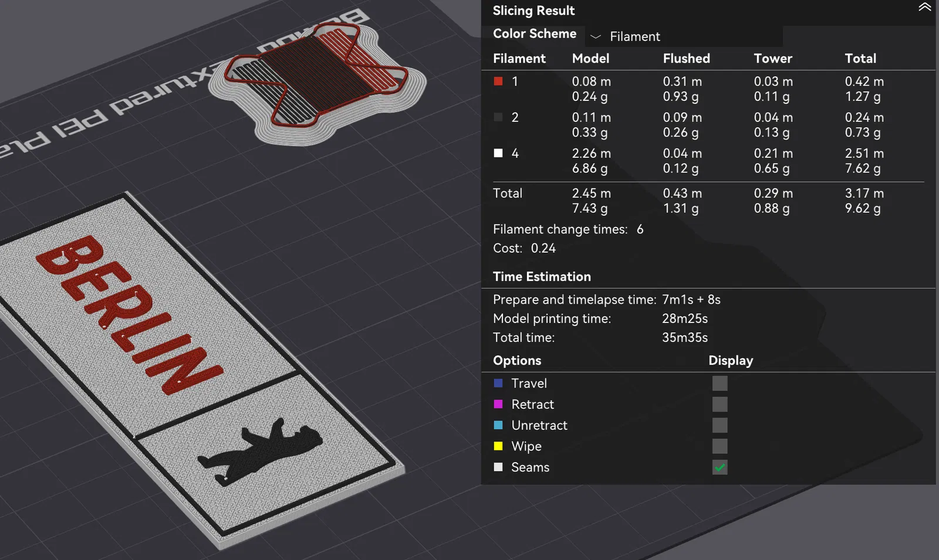The image size is (939, 560).
Task: Collapse the Slicing Result panel with the double chevron
Action: [x=925, y=8]
